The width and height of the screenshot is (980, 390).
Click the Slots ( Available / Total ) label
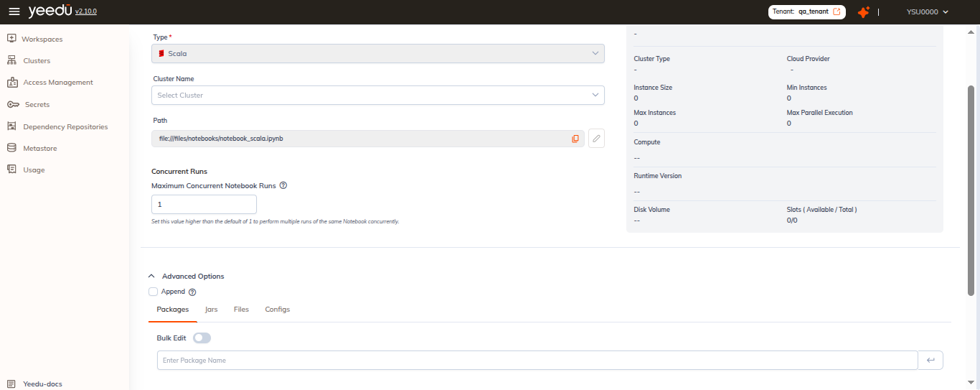pos(821,210)
